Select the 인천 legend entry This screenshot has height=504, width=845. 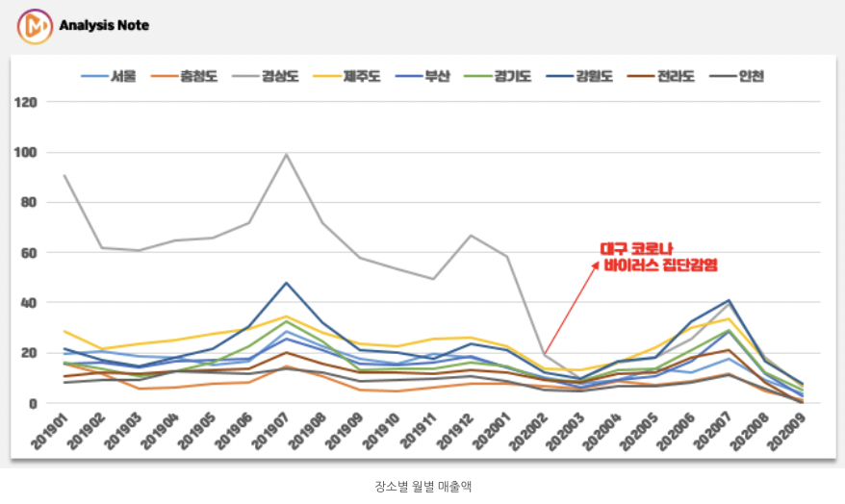736,76
